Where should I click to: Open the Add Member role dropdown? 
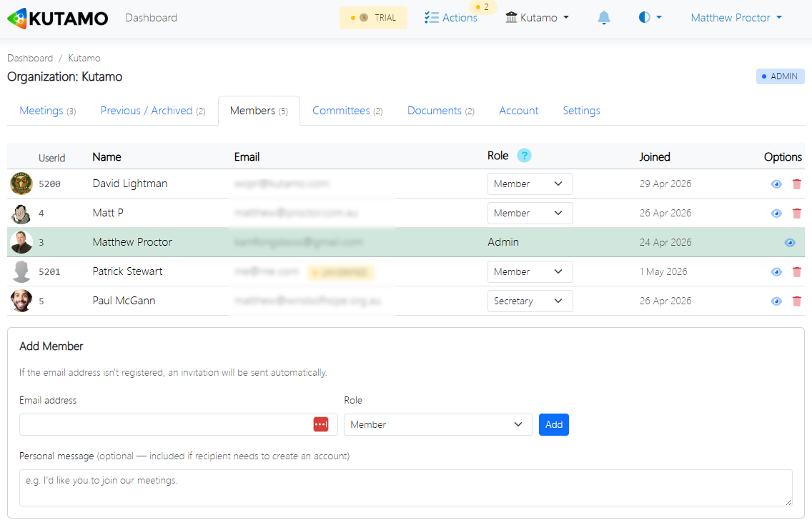tap(438, 424)
